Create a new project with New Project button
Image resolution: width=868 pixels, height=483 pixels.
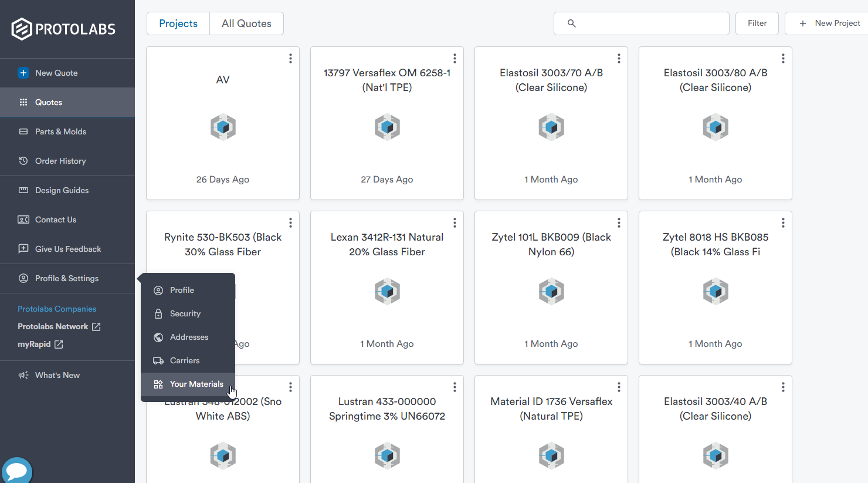[x=829, y=23]
